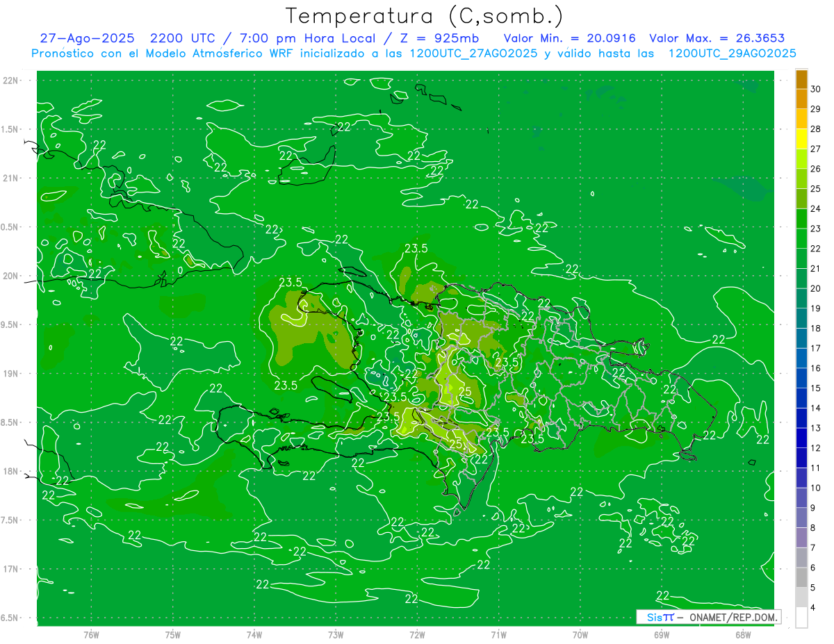Click the Valor Min. = 20.0916 text
Screen dimensions: 834x644
[569, 39]
